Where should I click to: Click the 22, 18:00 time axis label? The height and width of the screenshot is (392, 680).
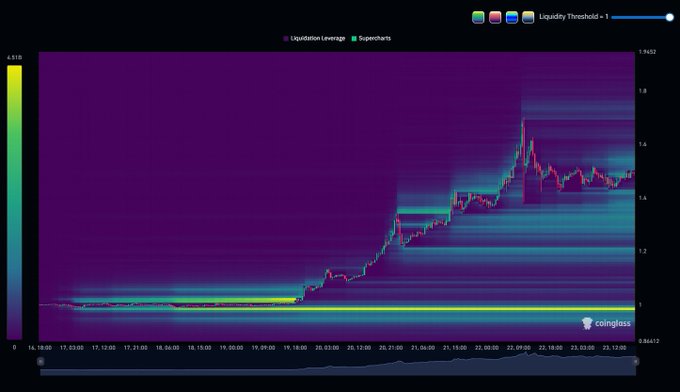[551, 348]
